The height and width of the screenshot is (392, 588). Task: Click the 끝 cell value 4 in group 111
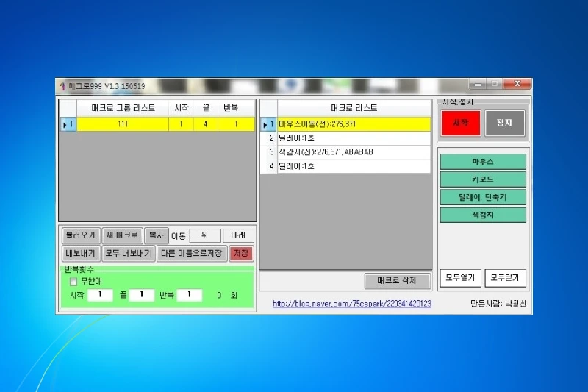206,124
